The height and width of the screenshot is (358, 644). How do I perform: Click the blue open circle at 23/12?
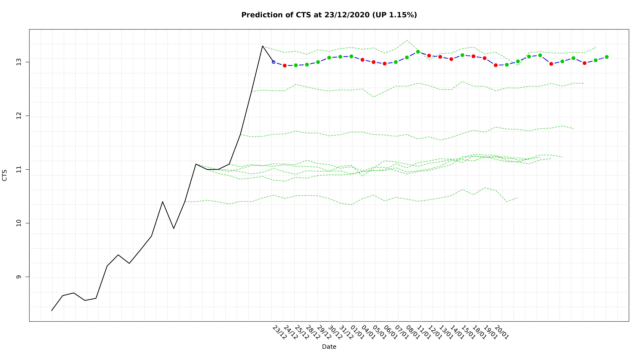pyautogui.click(x=273, y=62)
